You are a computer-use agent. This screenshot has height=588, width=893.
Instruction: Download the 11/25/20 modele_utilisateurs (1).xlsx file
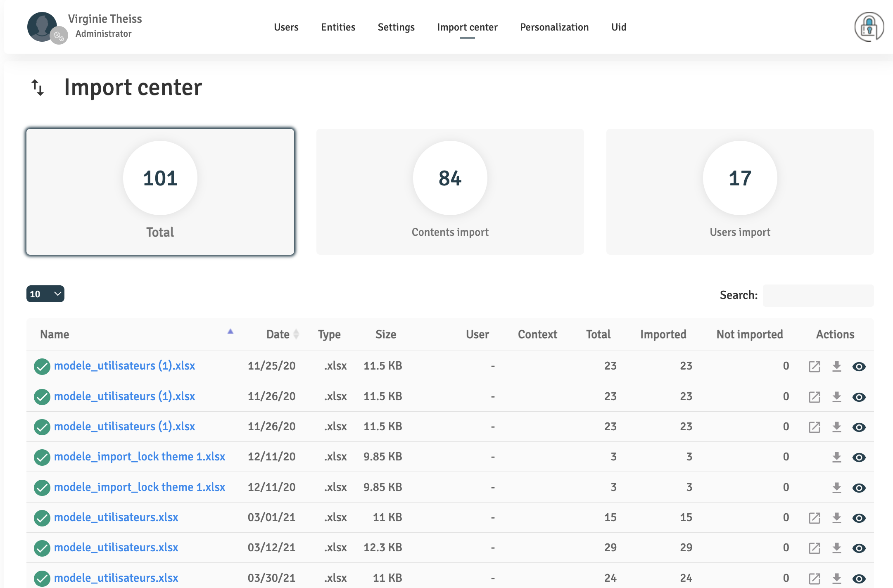(836, 366)
